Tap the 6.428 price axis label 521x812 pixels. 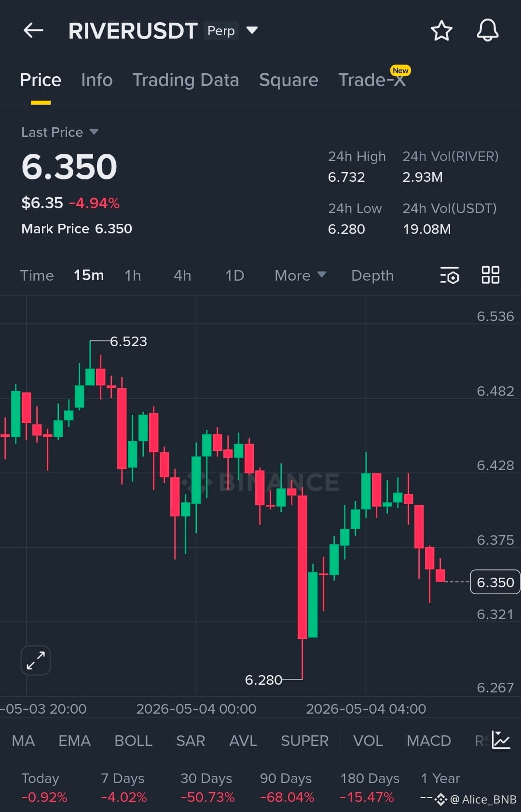click(495, 465)
